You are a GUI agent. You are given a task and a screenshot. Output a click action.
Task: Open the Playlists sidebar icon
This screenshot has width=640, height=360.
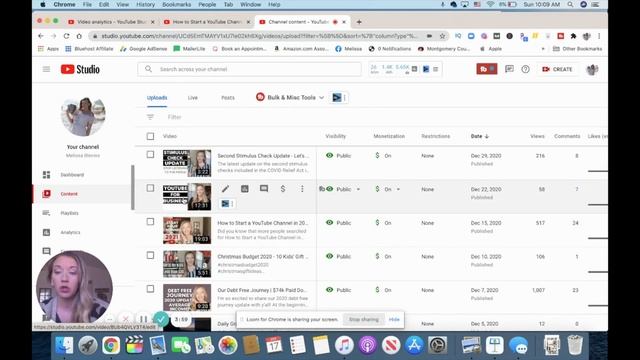47,213
